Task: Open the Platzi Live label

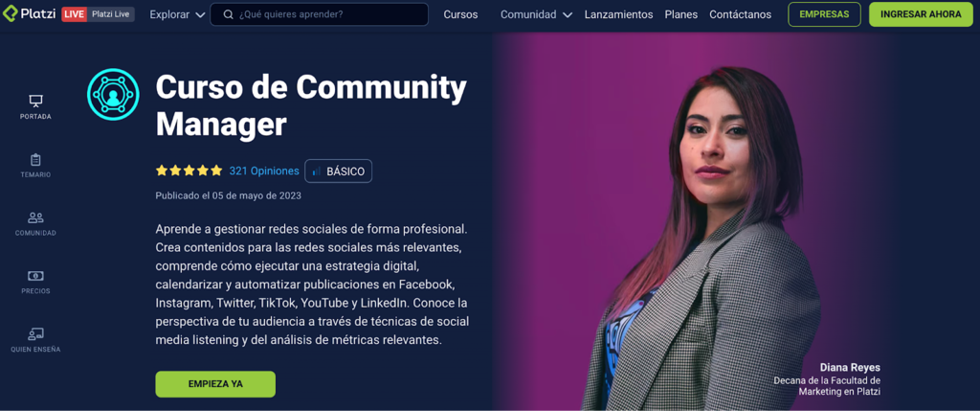Action: click(x=111, y=14)
